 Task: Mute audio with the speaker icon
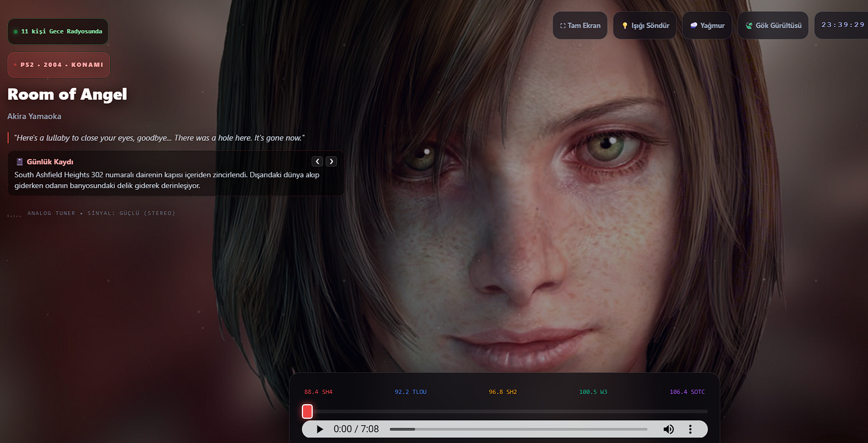[x=669, y=429]
